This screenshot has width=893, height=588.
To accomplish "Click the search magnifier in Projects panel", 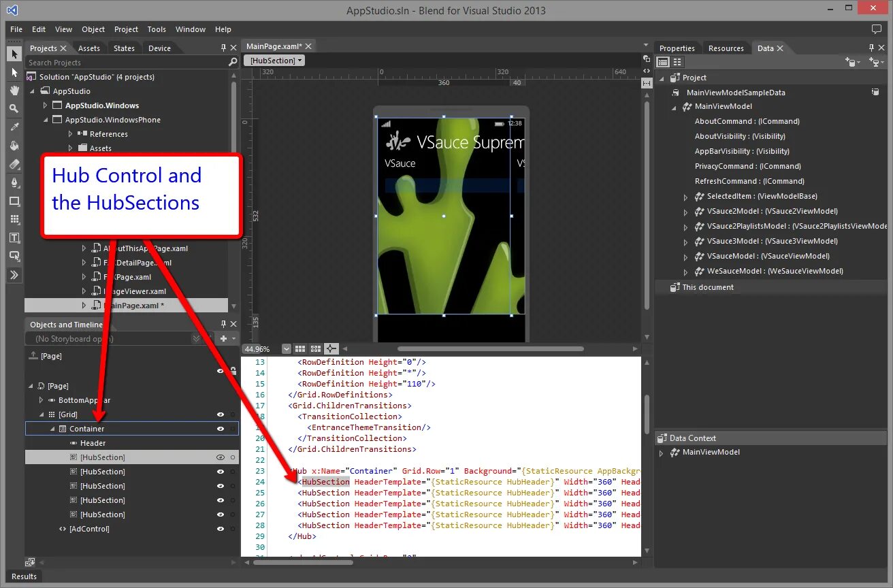I will pos(233,63).
